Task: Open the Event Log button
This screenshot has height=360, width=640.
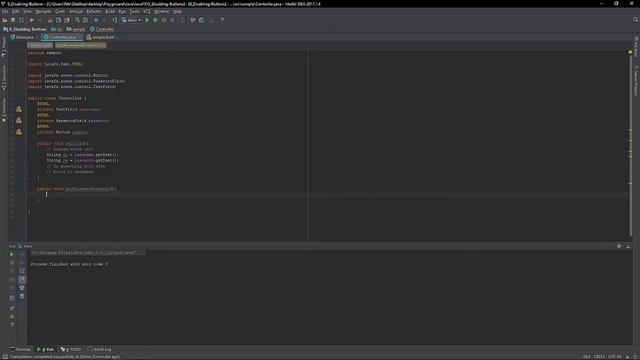Action: point(99,349)
